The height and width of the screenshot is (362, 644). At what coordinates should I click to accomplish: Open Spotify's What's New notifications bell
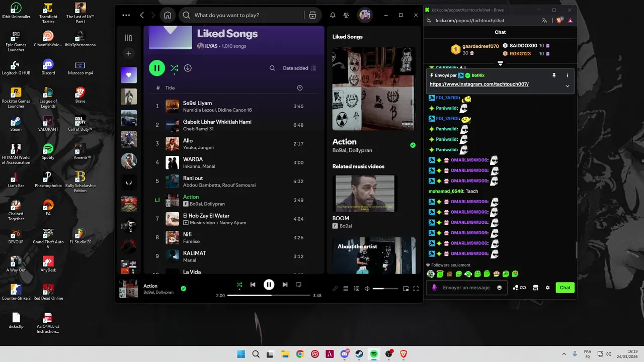click(x=333, y=15)
